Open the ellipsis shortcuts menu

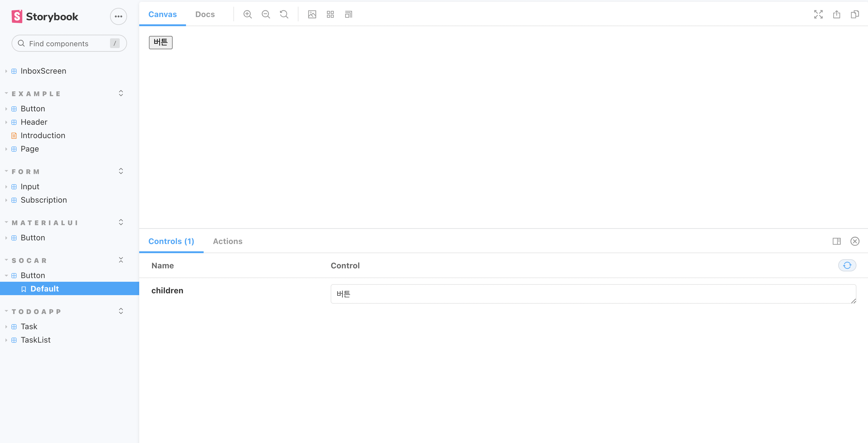click(118, 16)
